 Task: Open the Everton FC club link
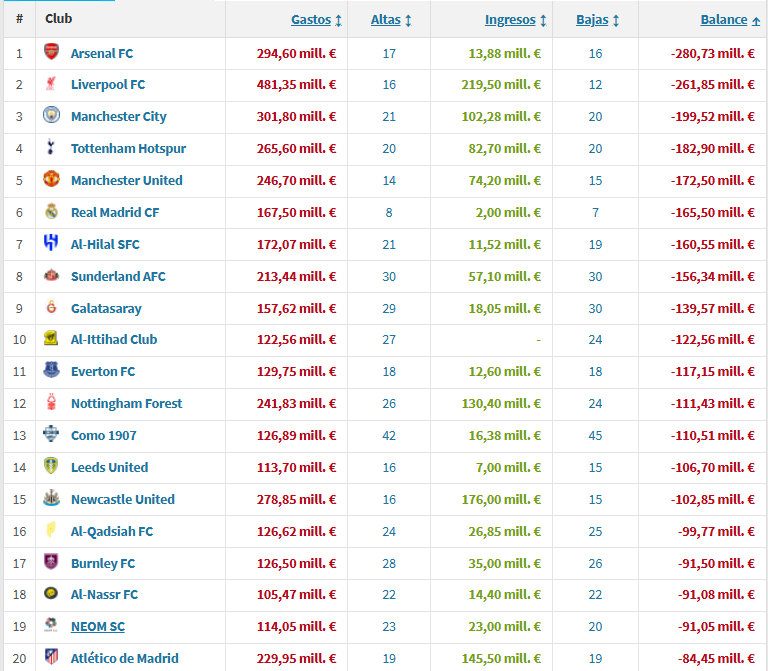[x=103, y=371]
